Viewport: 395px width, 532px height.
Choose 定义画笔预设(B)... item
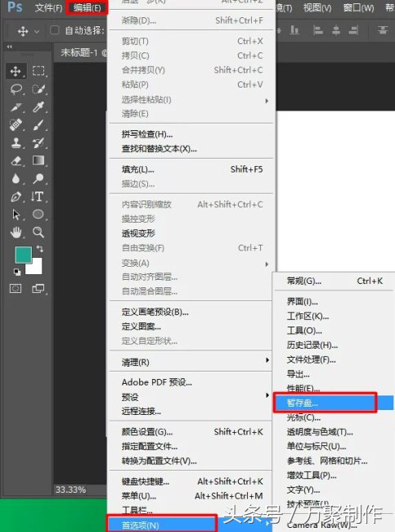tap(191, 312)
